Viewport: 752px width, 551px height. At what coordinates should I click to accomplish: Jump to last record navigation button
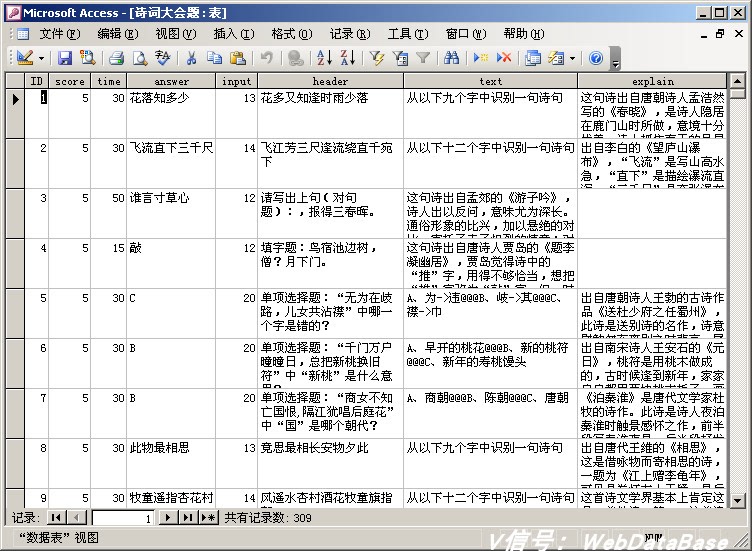[188, 517]
